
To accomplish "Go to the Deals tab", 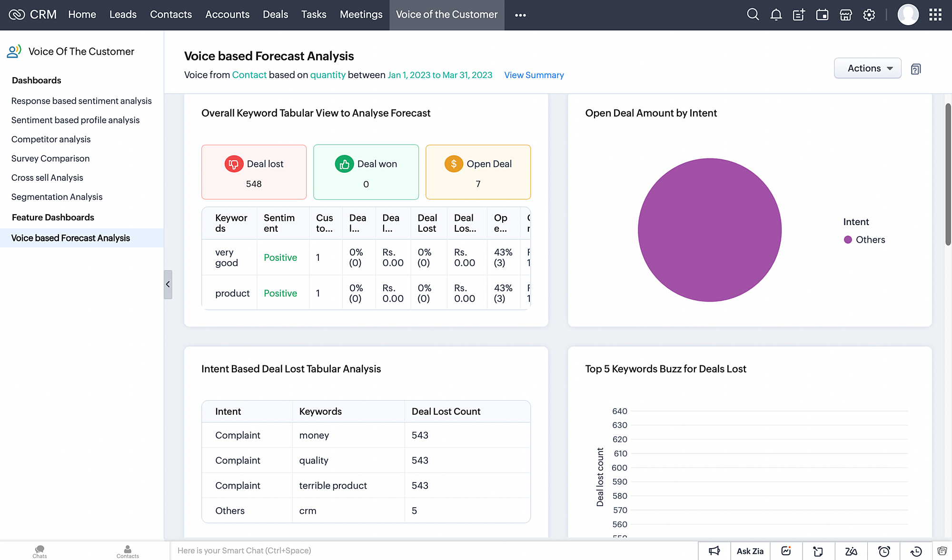I will pyautogui.click(x=275, y=15).
